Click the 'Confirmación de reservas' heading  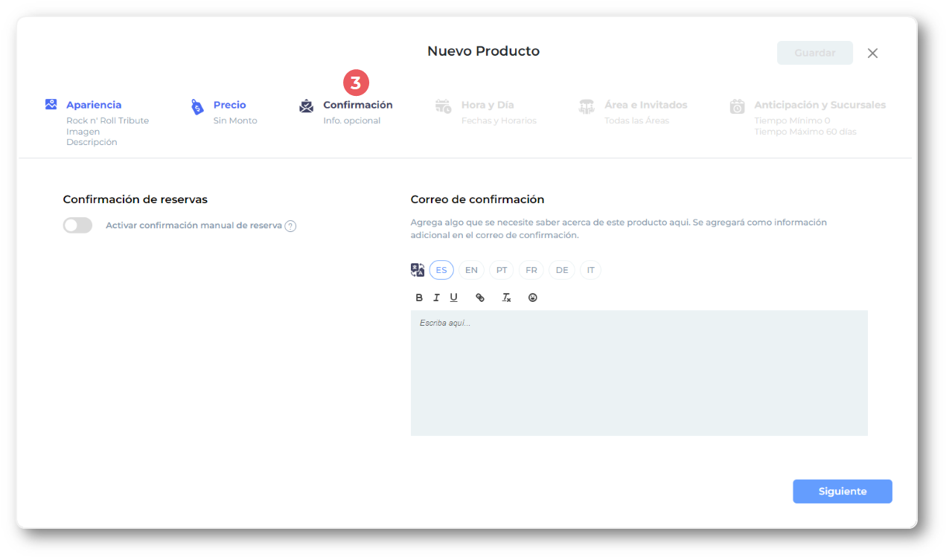(135, 199)
